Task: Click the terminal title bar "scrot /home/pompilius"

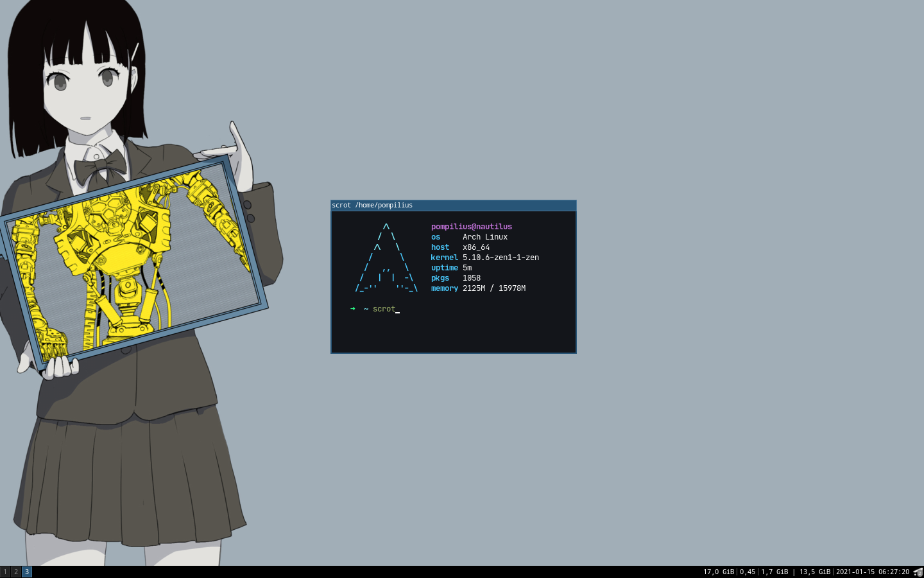Action: coord(454,206)
